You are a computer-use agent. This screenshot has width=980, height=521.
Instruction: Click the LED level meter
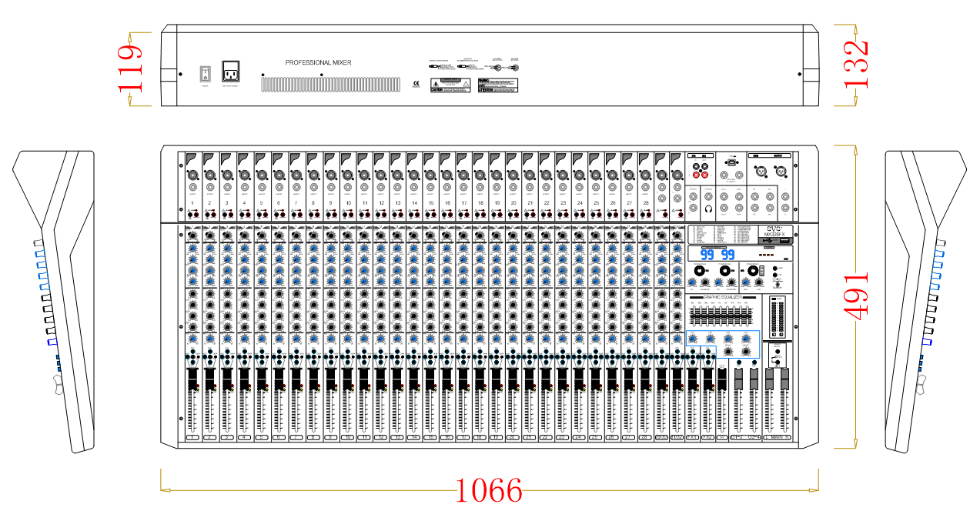coord(779,316)
